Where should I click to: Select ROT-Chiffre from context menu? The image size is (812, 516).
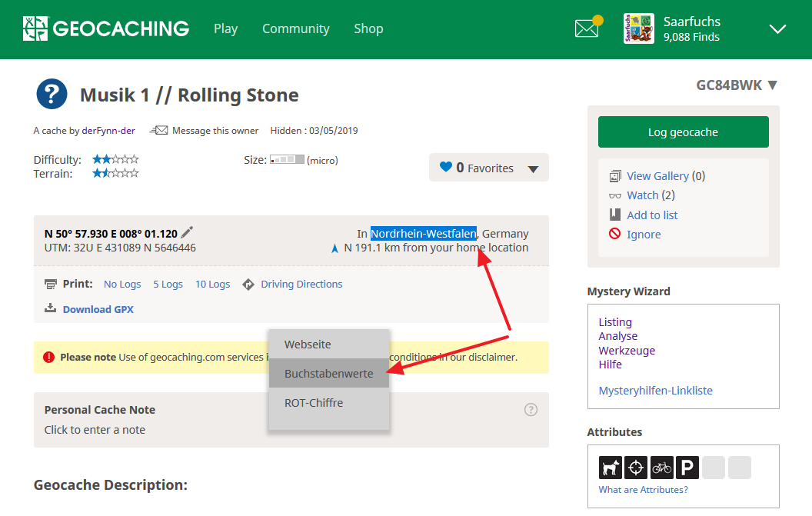(329, 402)
